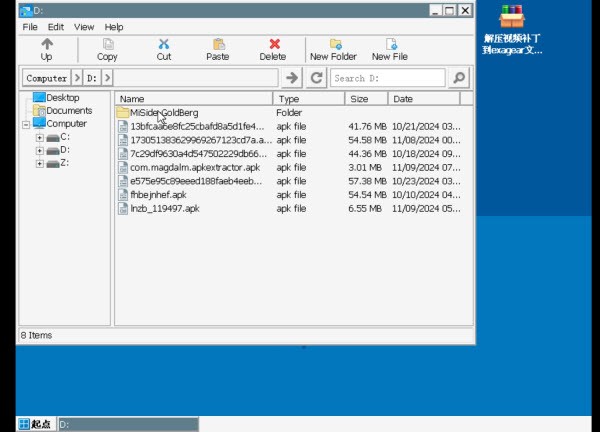The image size is (600, 432).
Task: Click the New File icon
Action: 390,45
